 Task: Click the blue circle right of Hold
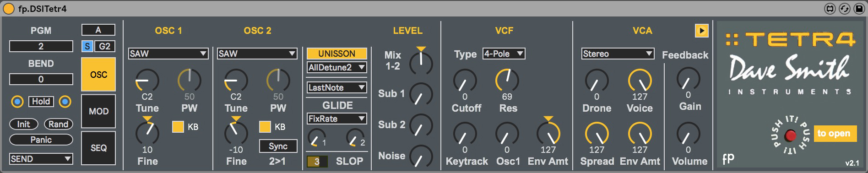[x=65, y=102]
